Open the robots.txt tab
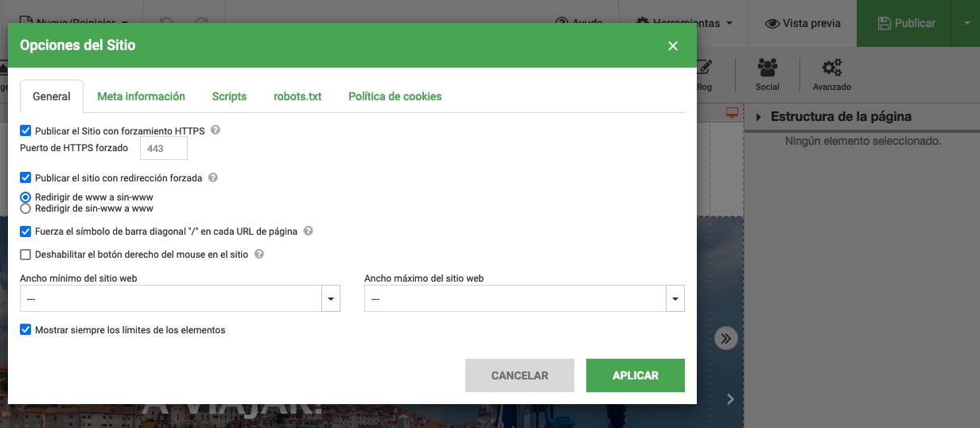The width and height of the screenshot is (980, 428). [x=297, y=96]
